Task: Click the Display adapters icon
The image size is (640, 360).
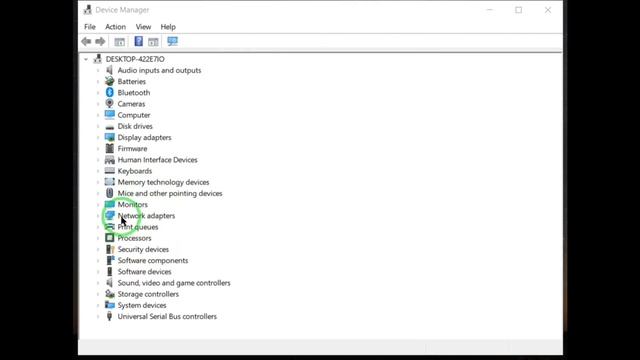Action: click(109, 137)
